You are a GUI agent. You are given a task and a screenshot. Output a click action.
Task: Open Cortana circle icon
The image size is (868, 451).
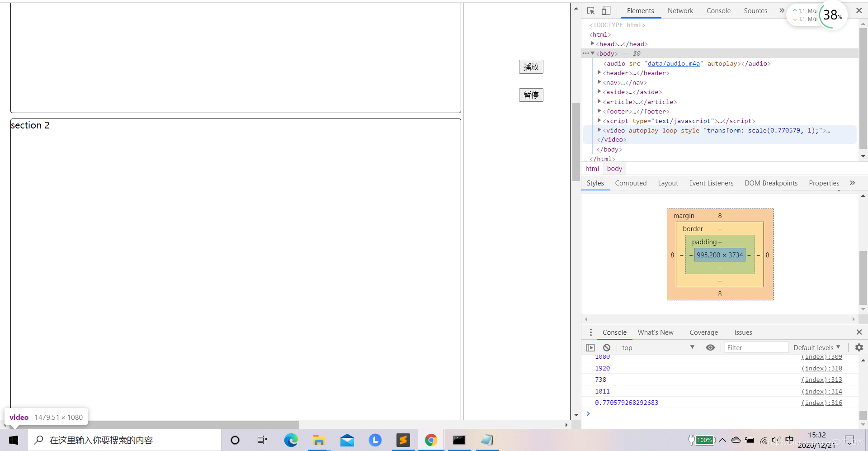[235, 440]
